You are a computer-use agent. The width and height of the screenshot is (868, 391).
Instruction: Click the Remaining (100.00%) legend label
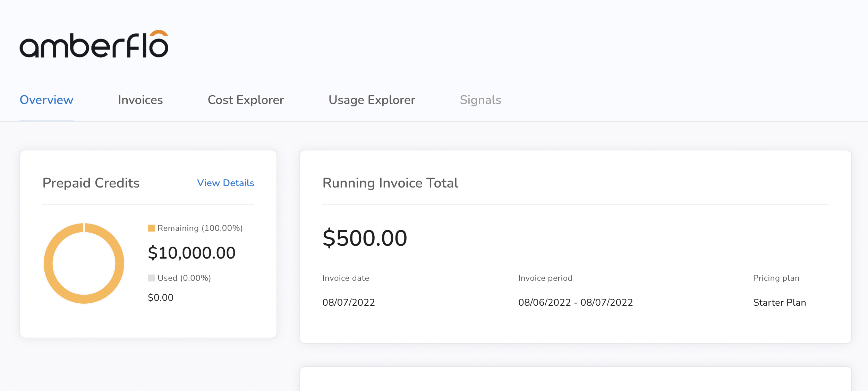200,228
